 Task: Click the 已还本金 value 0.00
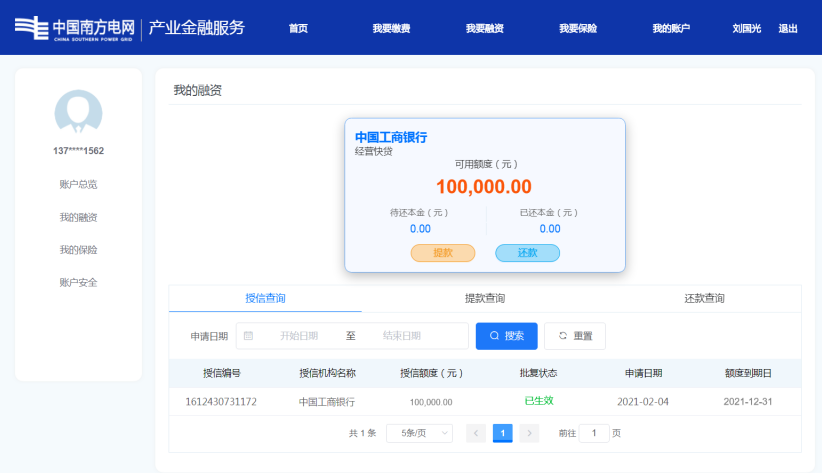[x=550, y=229]
